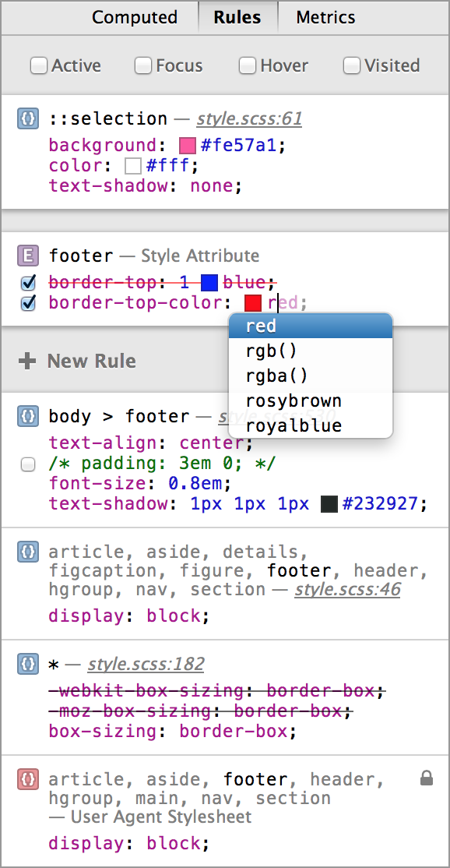Click the '#232927' text-shadow color value
Image resolution: width=450 pixels, height=868 pixels.
click(381, 504)
